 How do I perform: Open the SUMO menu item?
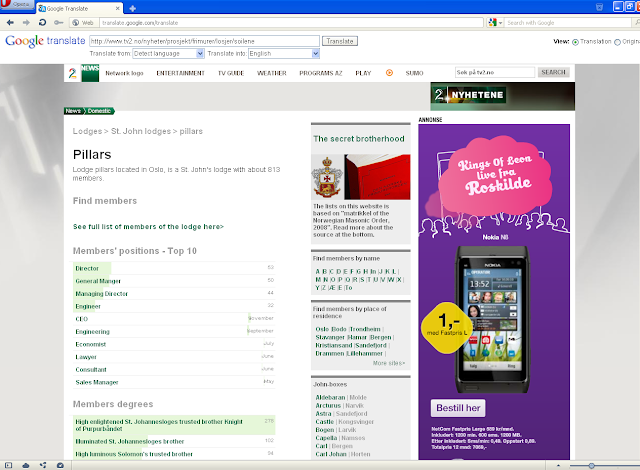414,73
